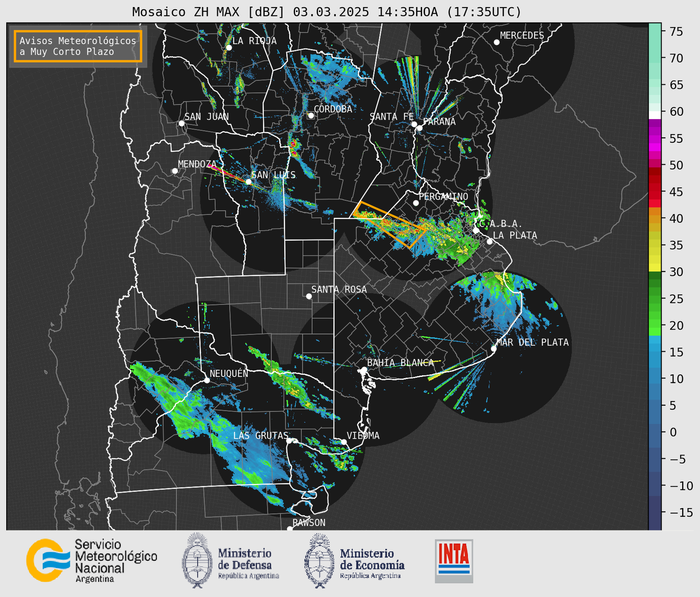Viewport: 700px width, 597px height.
Task: Click the 0 dBZ blue band on the scale
Action: [655, 432]
